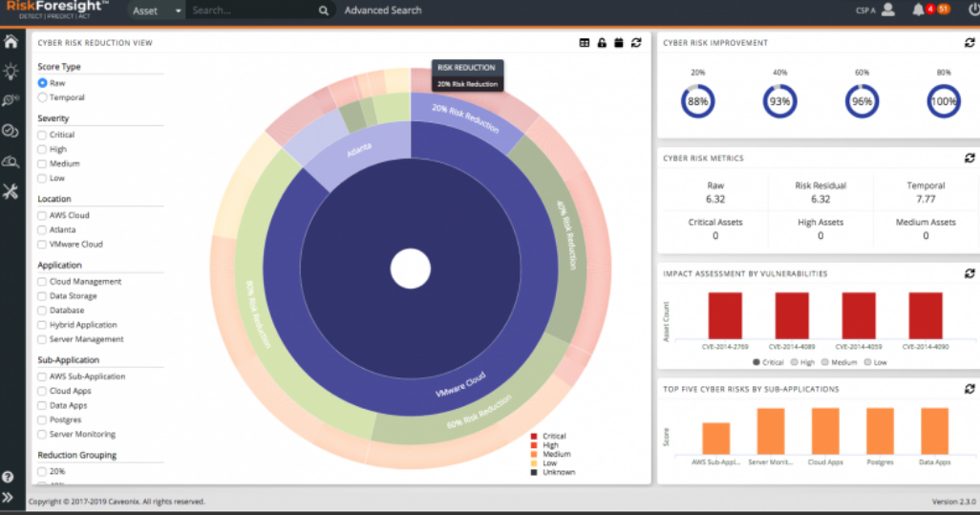The width and height of the screenshot is (980, 515).
Task: Click the Unknown swatch in sunburst legend
Action: [x=534, y=473]
